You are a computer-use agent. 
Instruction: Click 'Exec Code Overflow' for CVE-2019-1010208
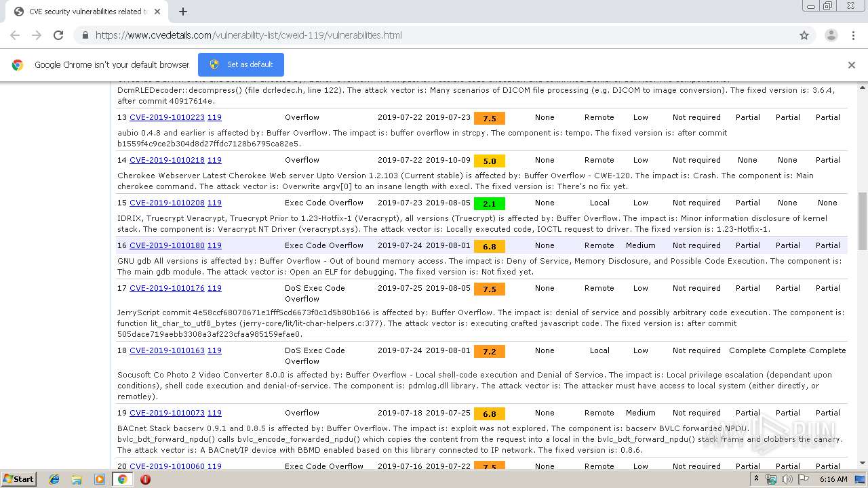(324, 203)
